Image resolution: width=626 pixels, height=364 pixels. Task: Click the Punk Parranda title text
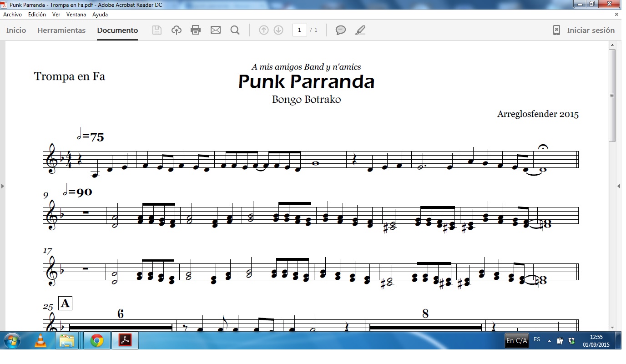click(x=306, y=82)
